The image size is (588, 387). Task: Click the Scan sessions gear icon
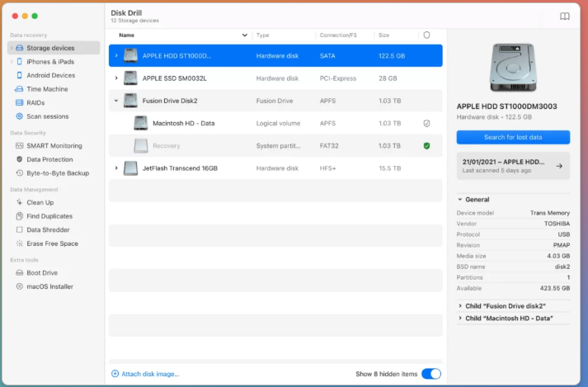[x=20, y=116]
